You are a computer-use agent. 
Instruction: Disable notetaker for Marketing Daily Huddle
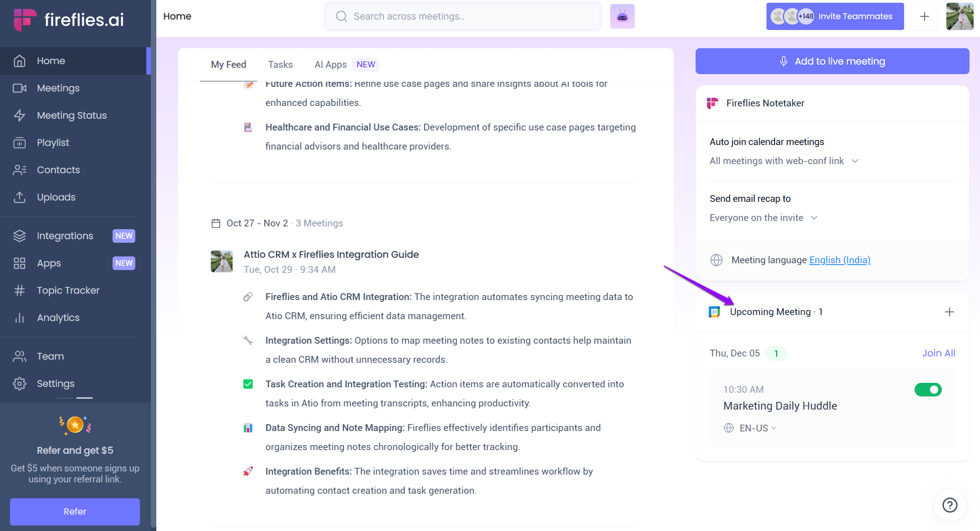928,390
